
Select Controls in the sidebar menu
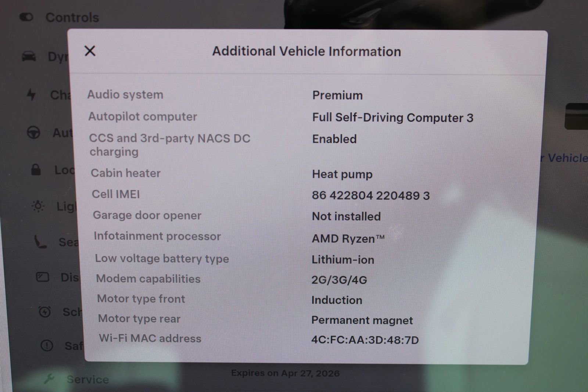click(72, 17)
